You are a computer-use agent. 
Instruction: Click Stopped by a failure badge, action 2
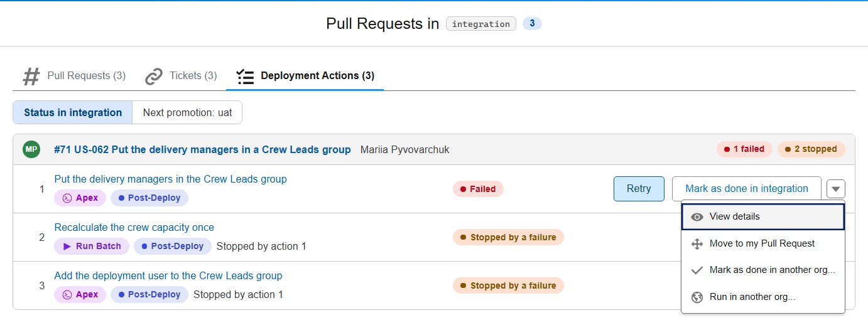click(508, 237)
